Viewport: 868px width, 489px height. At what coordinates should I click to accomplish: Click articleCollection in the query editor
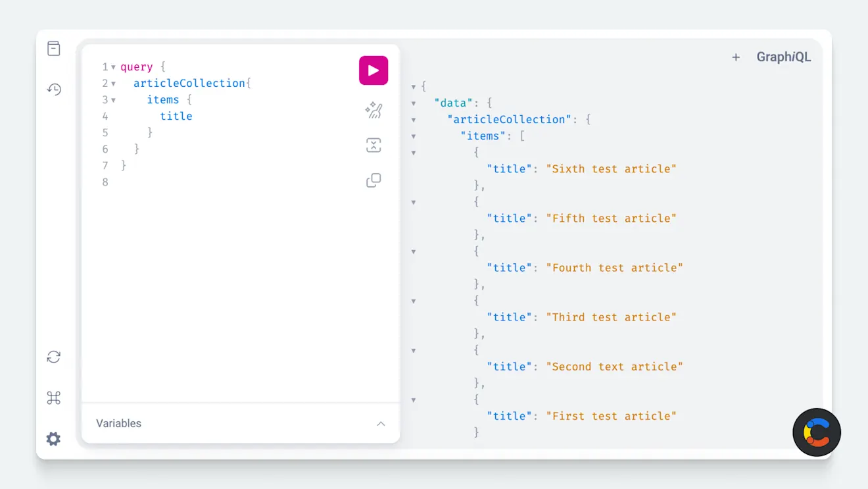189,84
